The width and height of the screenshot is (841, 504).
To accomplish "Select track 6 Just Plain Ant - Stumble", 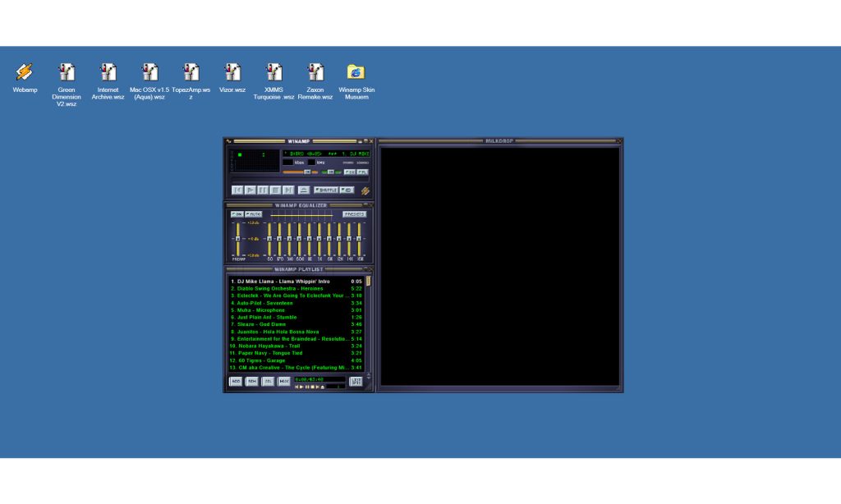I will (296, 317).
